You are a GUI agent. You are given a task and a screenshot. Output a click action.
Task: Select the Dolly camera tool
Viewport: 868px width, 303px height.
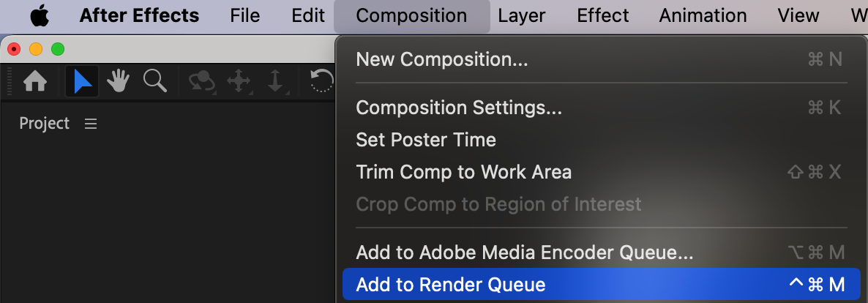point(275,81)
